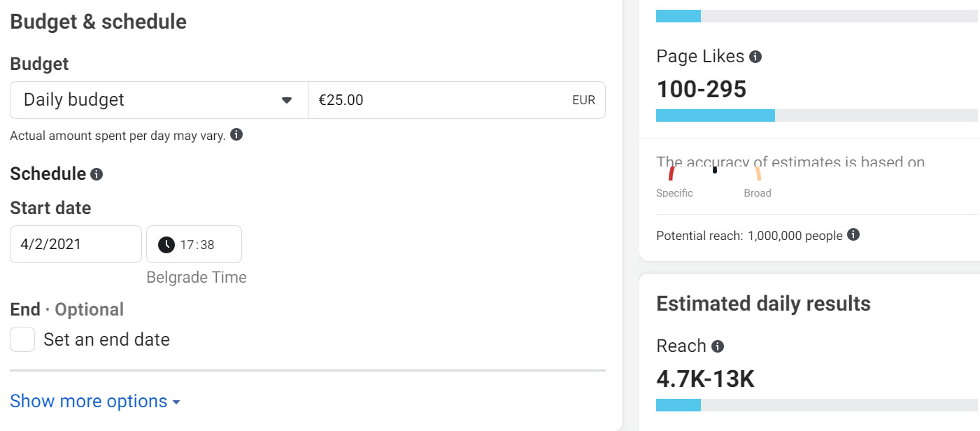The width and height of the screenshot is (980, 431).
Task: Click the black needle on audience gauge
Action: pos(714,170)
